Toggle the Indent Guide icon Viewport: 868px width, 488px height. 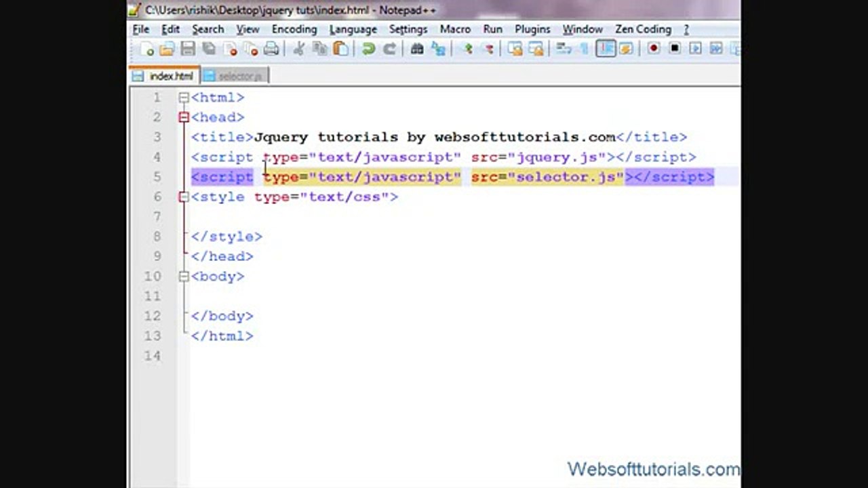tap(606, 49)
